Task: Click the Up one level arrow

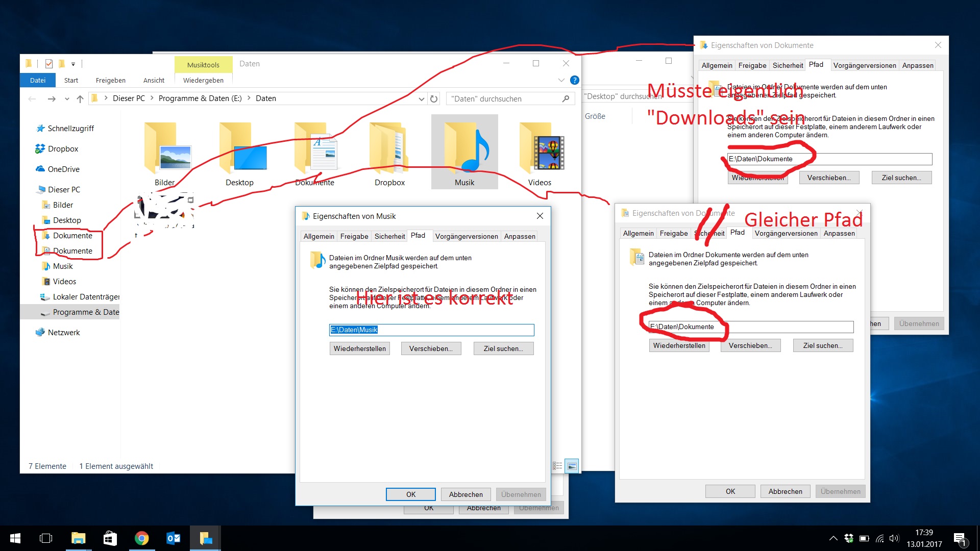Action: [x=80, y=99]
